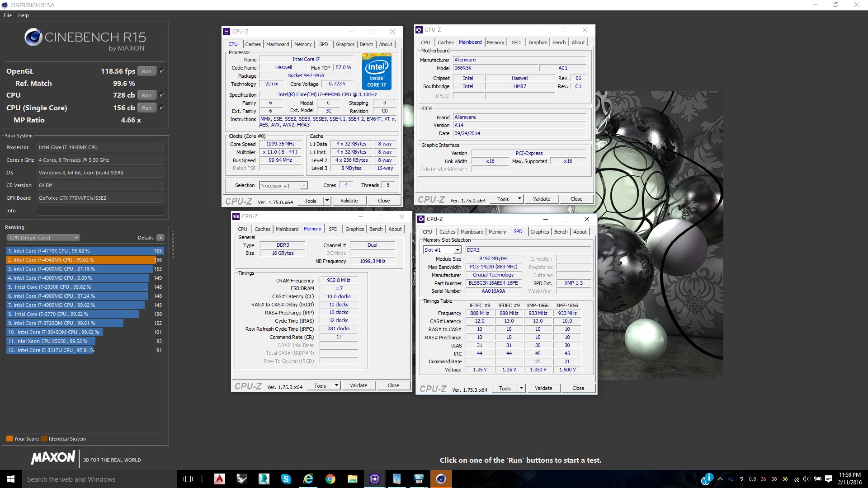Click the CPU-Z title icon in Mainboard window
Screen dimensions: 868x488
pyautogui.click(x=419, y=30)
